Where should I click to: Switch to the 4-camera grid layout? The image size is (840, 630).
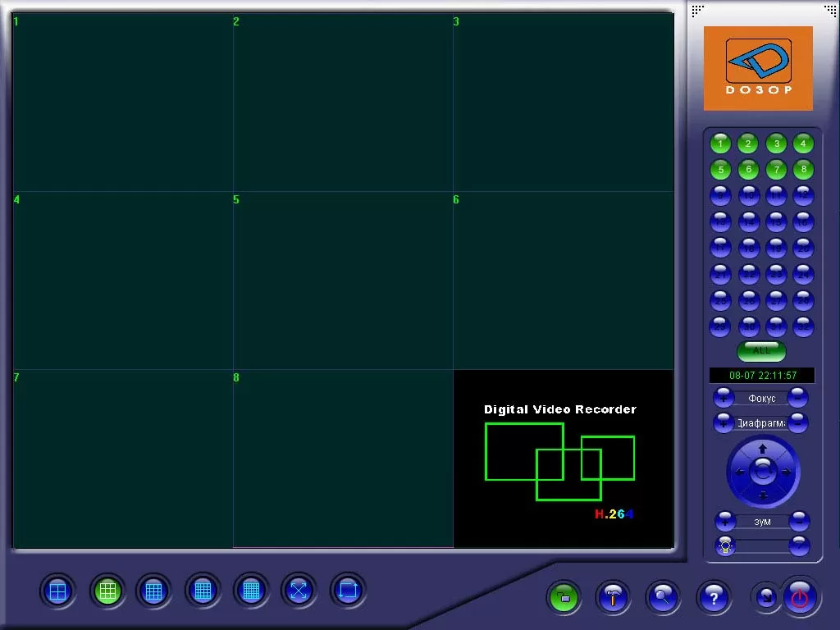point(57,591)
